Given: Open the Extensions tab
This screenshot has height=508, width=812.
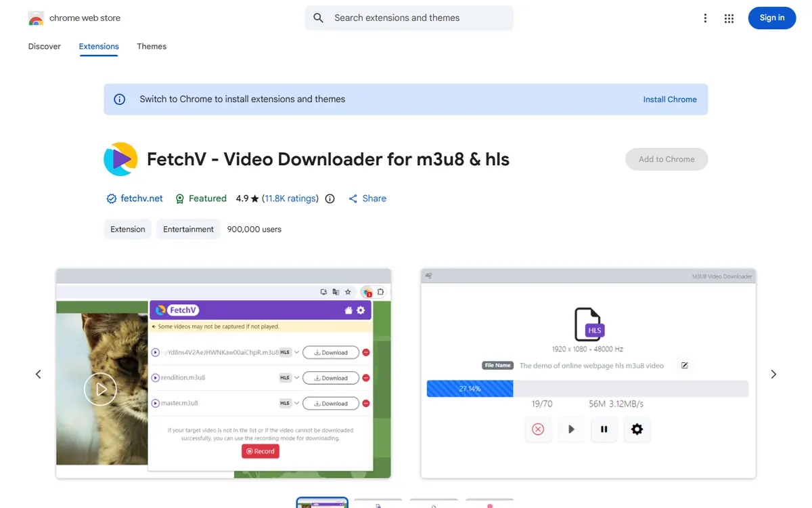Looking at the screenshot, I should (99, 47).
